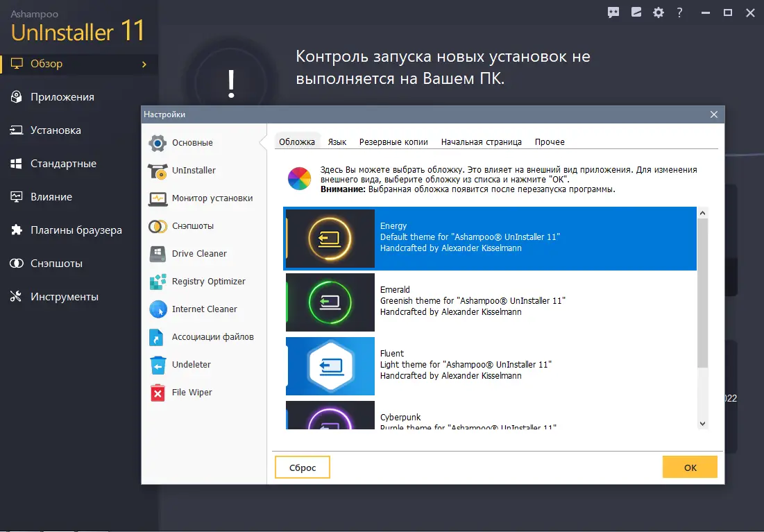Select the Energy theme thumbnail

pyautogui.click(x=330, y=239)
